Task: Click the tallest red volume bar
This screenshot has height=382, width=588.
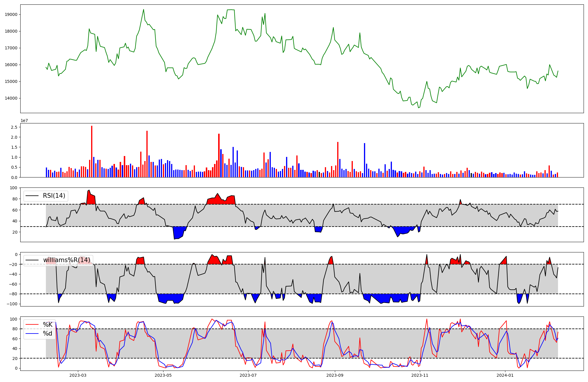Action: coord(92,152)
